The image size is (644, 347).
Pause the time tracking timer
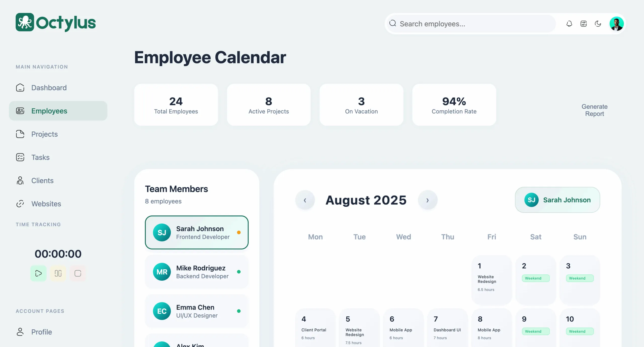click(x=58, y=273)
